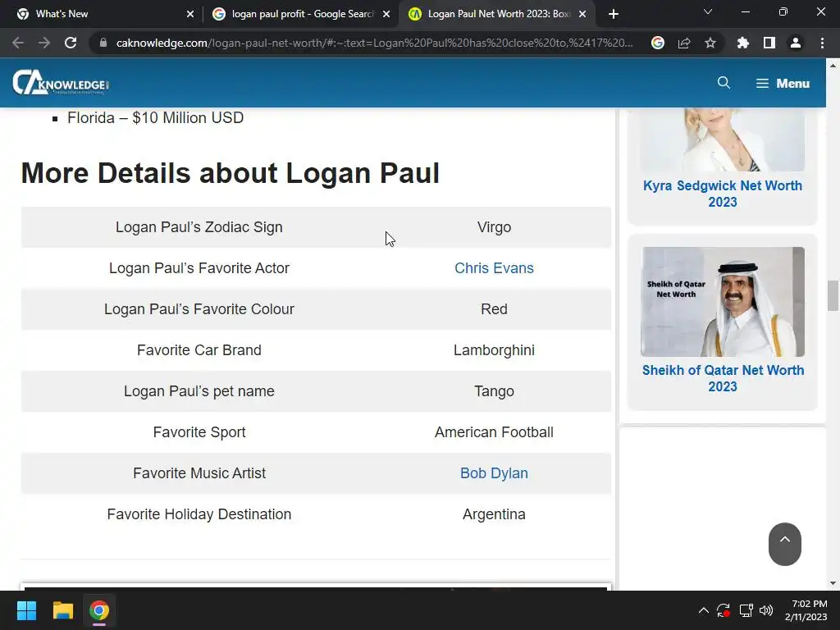
Task: Open the network tray icon
Action: tap(746, 610)
